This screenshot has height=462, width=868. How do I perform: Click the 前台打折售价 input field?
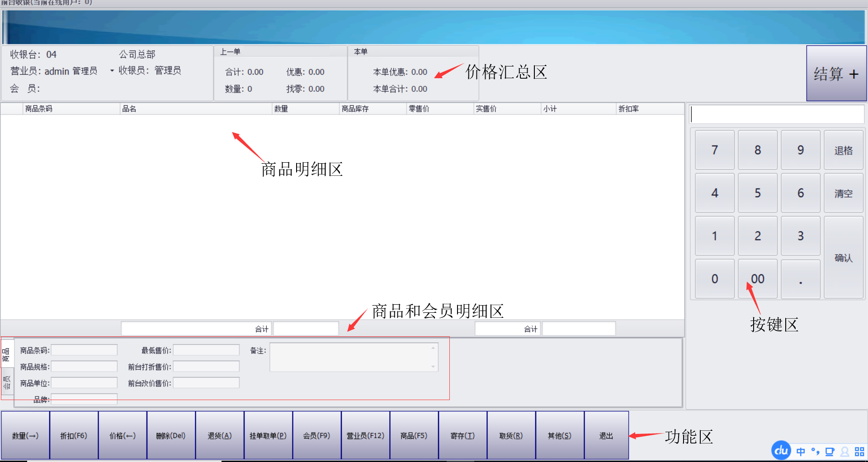(207, 366)
